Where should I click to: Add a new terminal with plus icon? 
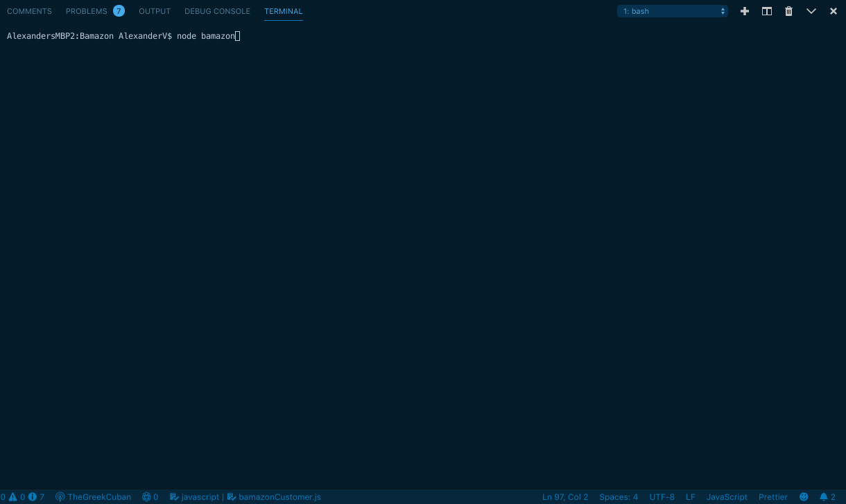point(745,11)
